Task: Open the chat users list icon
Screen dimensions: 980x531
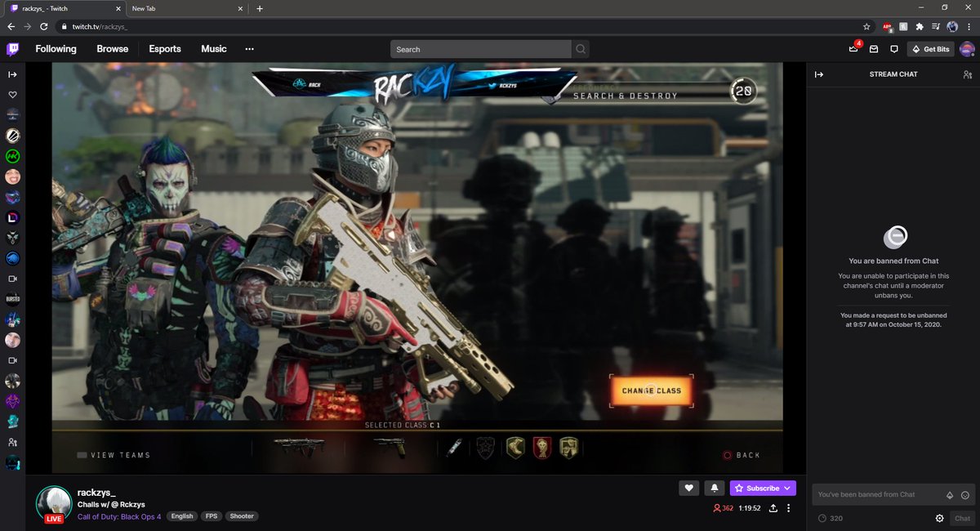Action: point(967,74)
